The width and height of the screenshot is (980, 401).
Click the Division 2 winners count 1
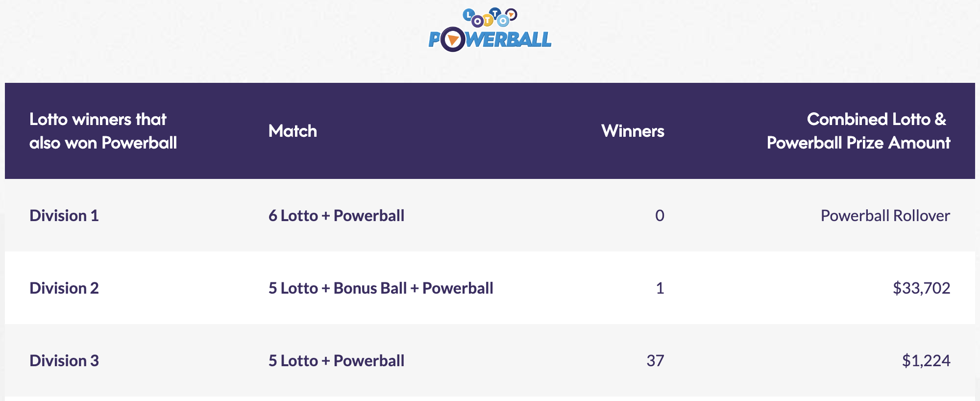coord(660,288)
